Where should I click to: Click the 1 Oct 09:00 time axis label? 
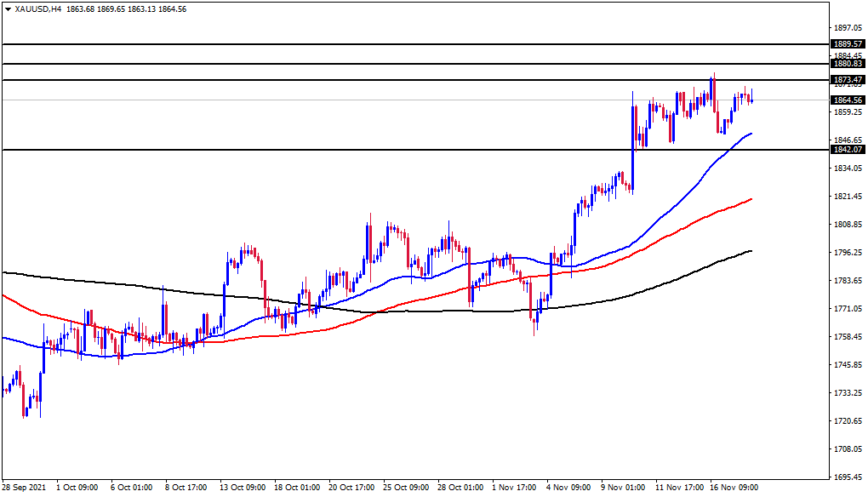coord(77,488)
